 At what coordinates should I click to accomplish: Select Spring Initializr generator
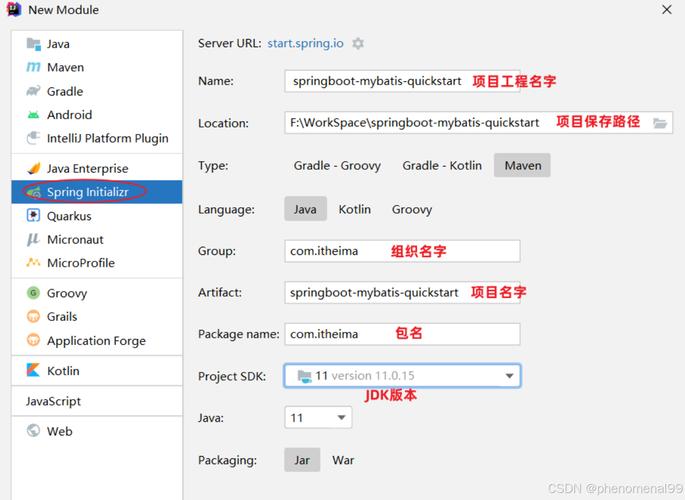(97, 192)
